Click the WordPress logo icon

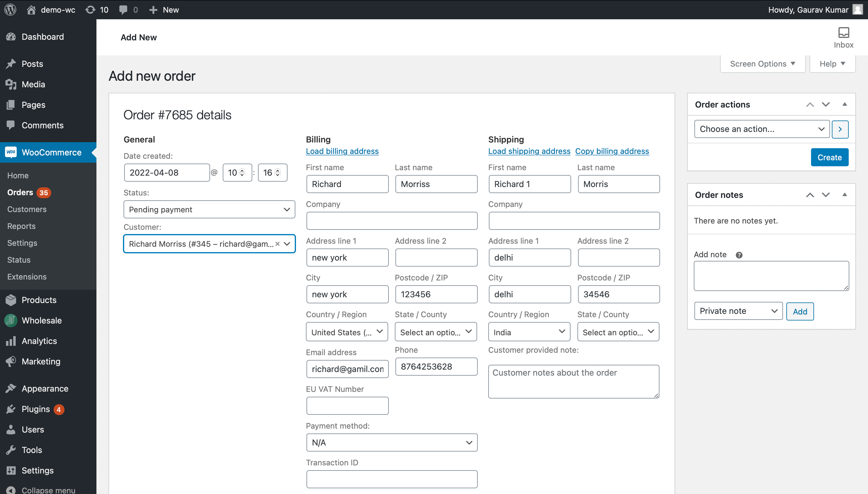(x=10, y=10)
